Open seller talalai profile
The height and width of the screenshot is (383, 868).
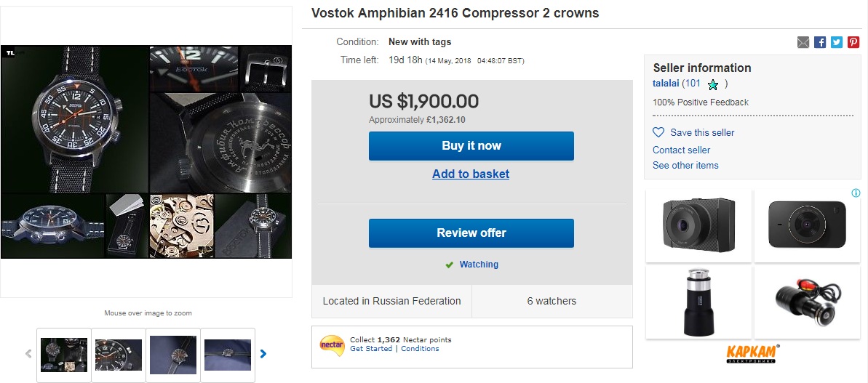[x=666, y=84]
